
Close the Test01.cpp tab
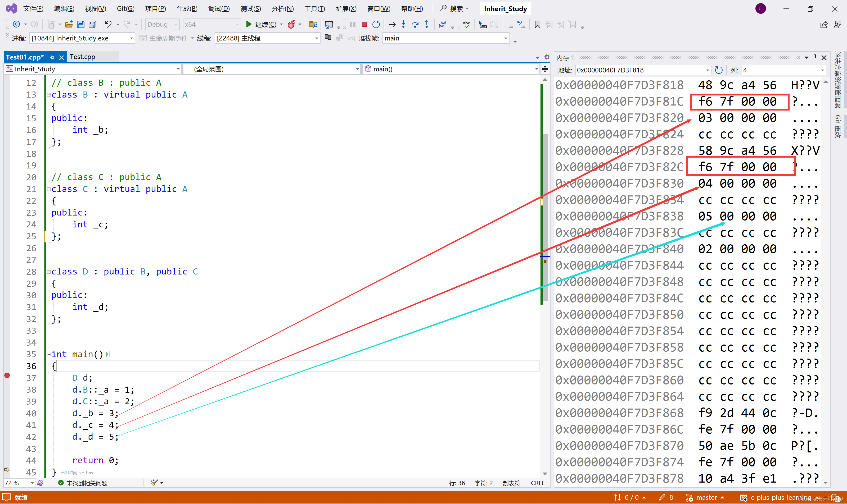pos(61,57)
